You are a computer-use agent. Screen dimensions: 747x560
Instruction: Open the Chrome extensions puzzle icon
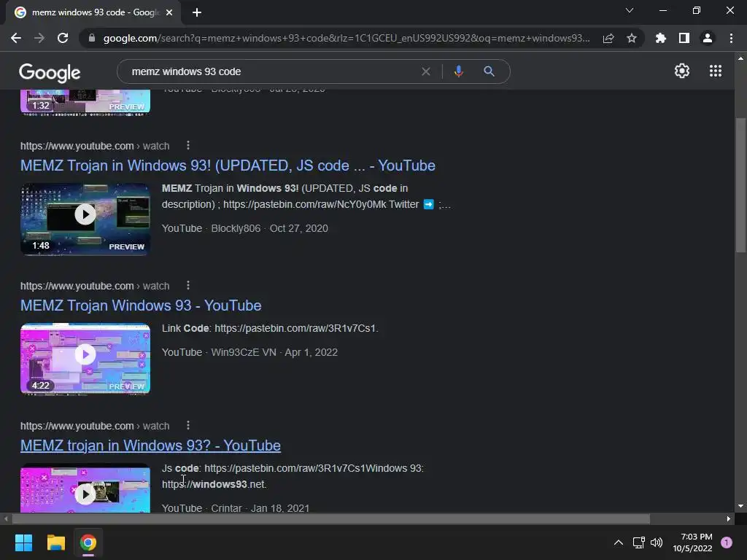[x=661, y=38]
